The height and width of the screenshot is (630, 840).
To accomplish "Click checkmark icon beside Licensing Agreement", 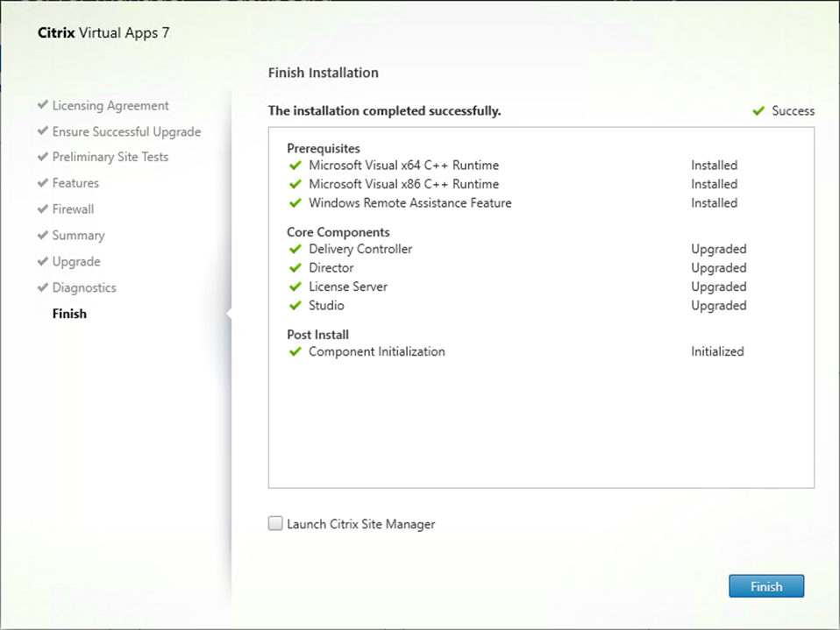I will pyautogui.click(x=43, y=104).
